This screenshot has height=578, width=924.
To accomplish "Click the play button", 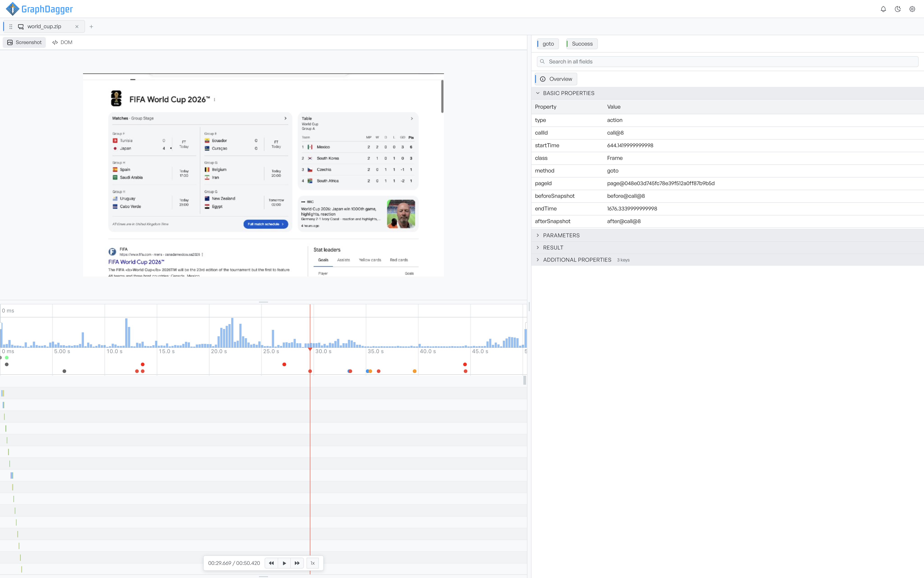I will pos(284,563).
